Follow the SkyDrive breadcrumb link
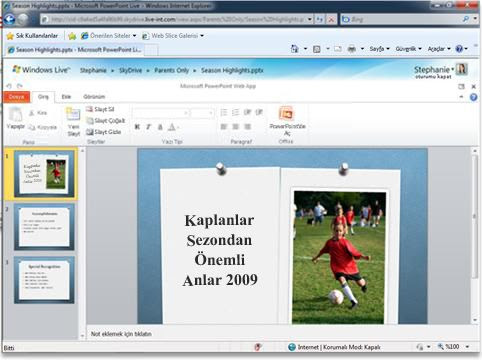482x364 pixels. [x=130, y=70]
